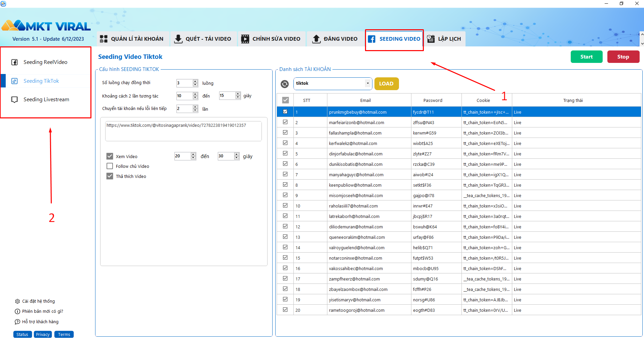Uncheck the row for prunkmgbebuy@hotmail.com
644x338 pixels.
click(x=285, y=112)
